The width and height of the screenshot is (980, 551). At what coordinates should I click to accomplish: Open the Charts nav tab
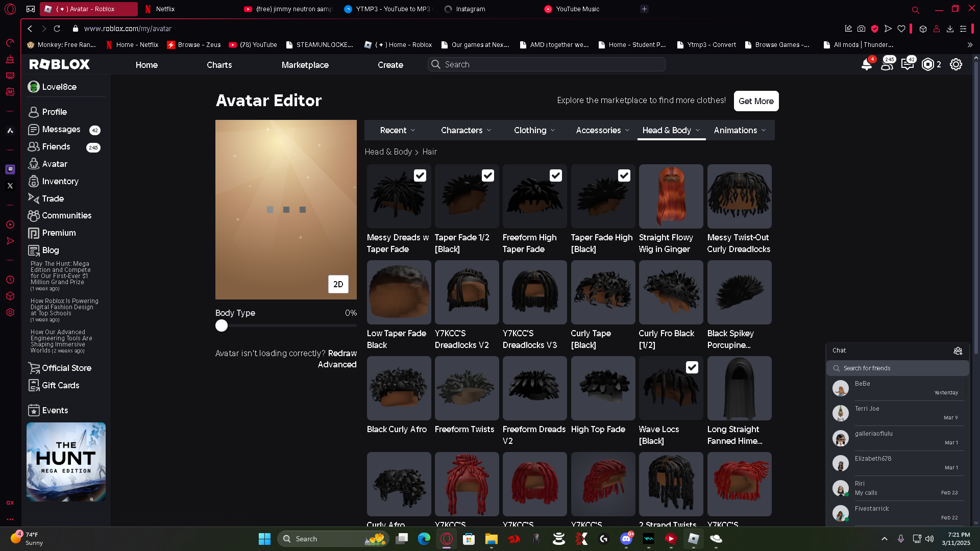[x=219, y=65]
